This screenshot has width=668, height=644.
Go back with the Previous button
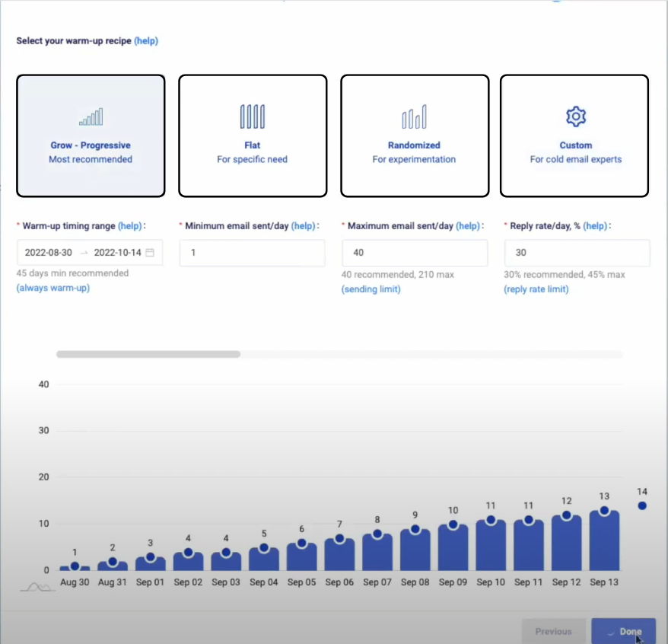pos(553,631)
